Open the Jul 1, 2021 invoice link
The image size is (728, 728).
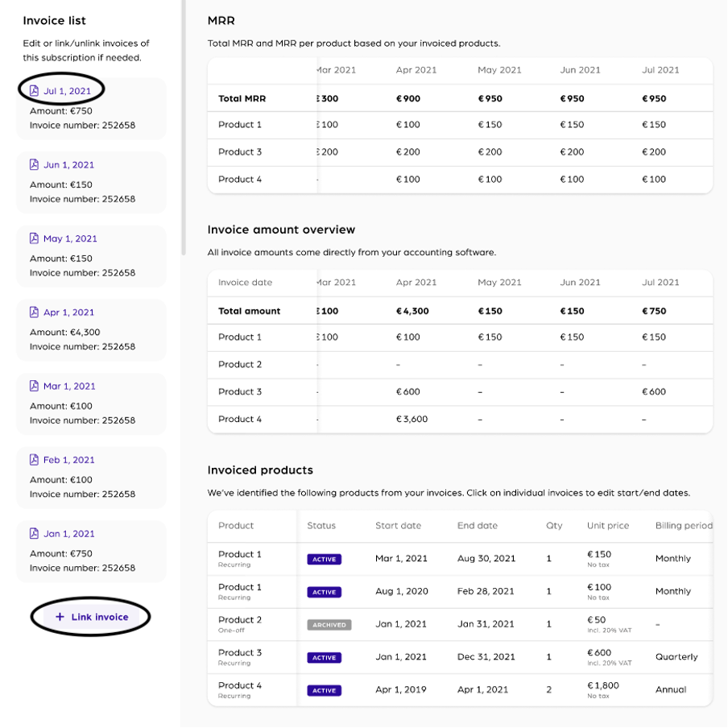pos(68,91)
